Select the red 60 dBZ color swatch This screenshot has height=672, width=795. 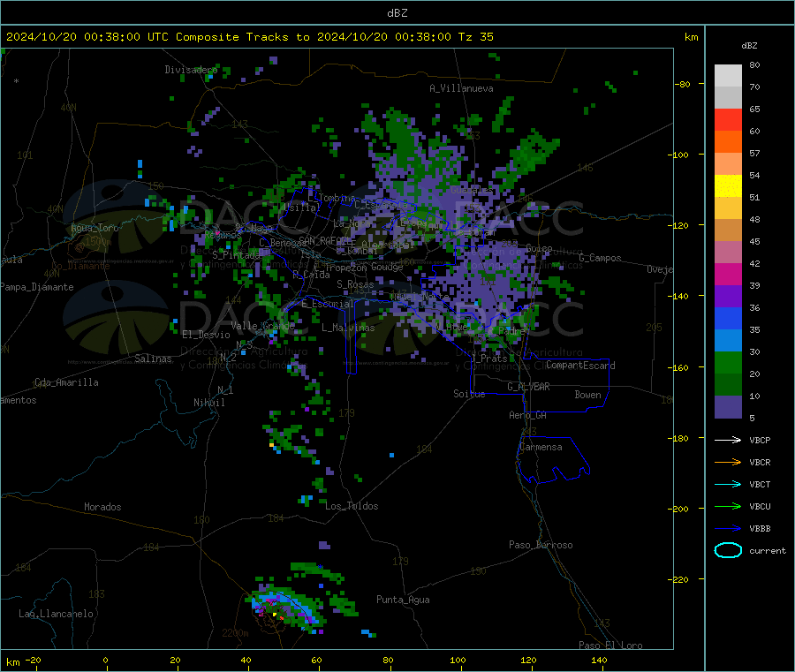pos(728,119)
